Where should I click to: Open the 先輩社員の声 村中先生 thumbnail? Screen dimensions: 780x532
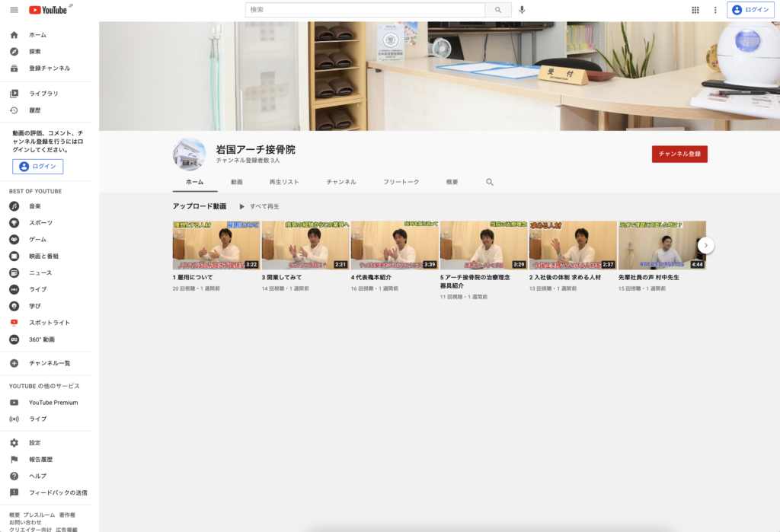pyautogui.click(x=662, y=245)
